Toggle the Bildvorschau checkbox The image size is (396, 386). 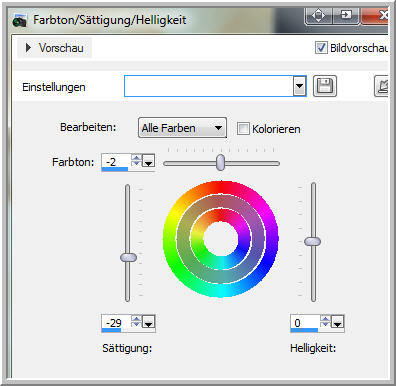pyautogui.click(x=321, y=48)
